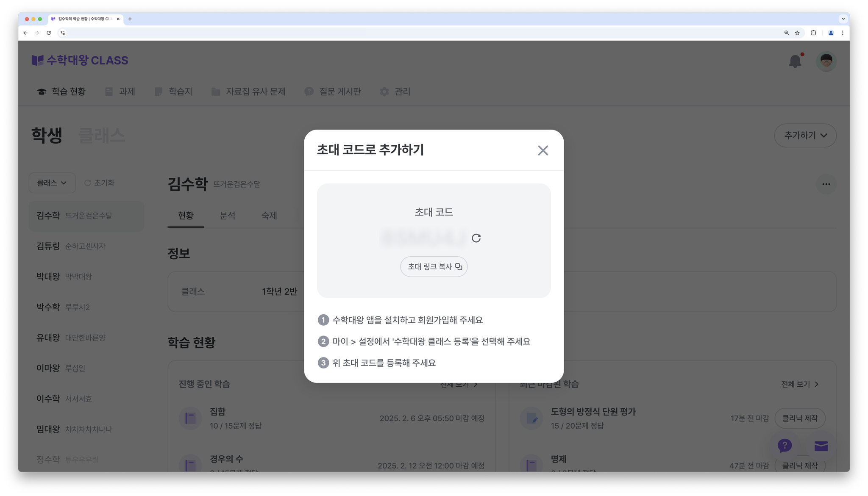Switch to the 클래스 view tab
The image size is (868, 496).
102,136
